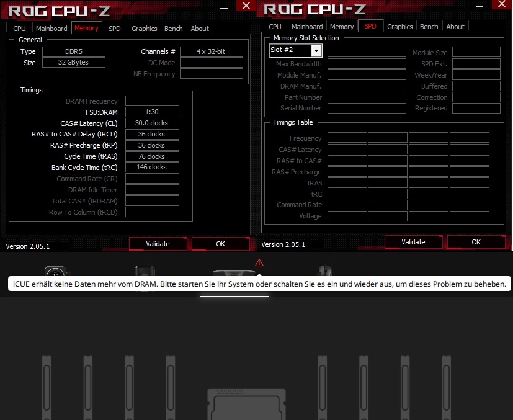Select the Slot #2 combo box text
Image resolution: width=513 pixels, height=420 pixels.
point(282,50)
